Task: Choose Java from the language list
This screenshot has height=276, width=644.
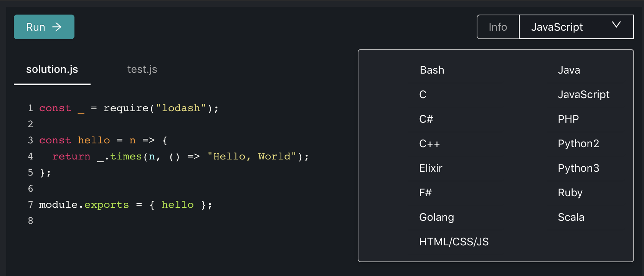Action: coord(569,70)
